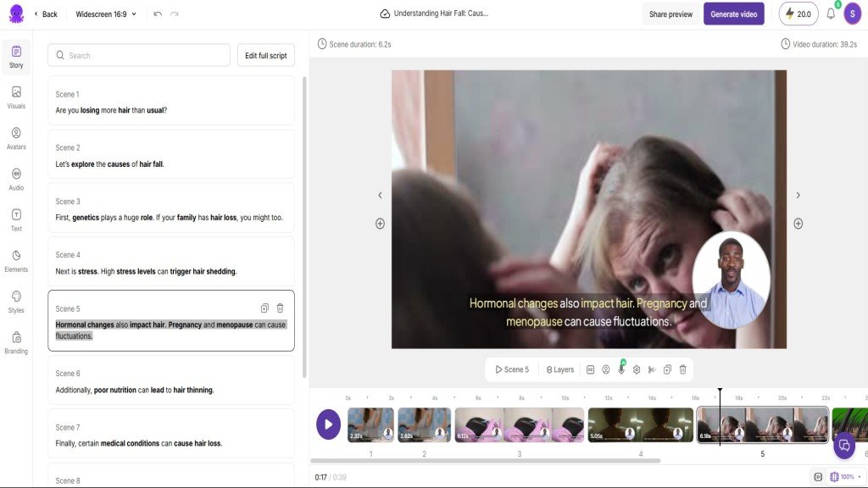The height and width of the screenshot is (488, 868).
Task: Open the Branding panel in sidebar
Action: [x=16, y=343]
